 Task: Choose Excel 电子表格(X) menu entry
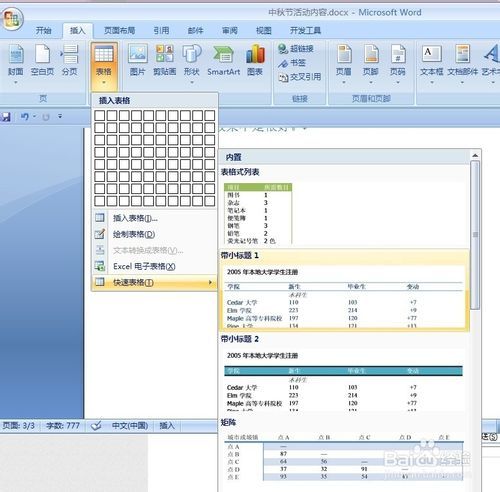point(154,266)
